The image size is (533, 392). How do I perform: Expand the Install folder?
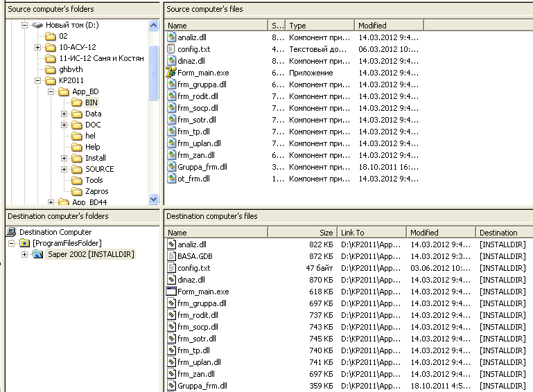pyautogui.click(x=64, y=158)
